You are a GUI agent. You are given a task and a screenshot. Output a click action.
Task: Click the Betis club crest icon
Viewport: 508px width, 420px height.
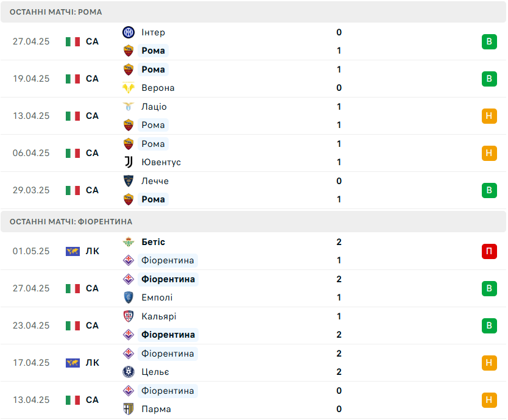[129, 242]
